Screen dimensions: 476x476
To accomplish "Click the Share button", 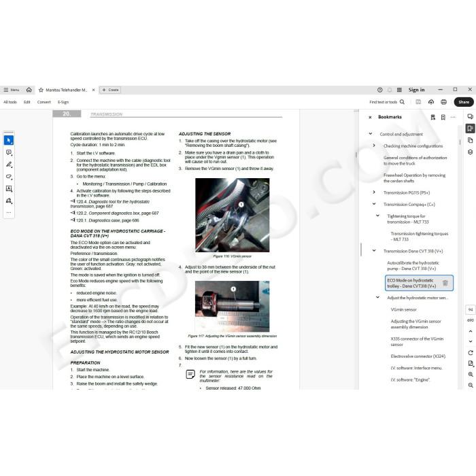I will click(x=464, y=102).
